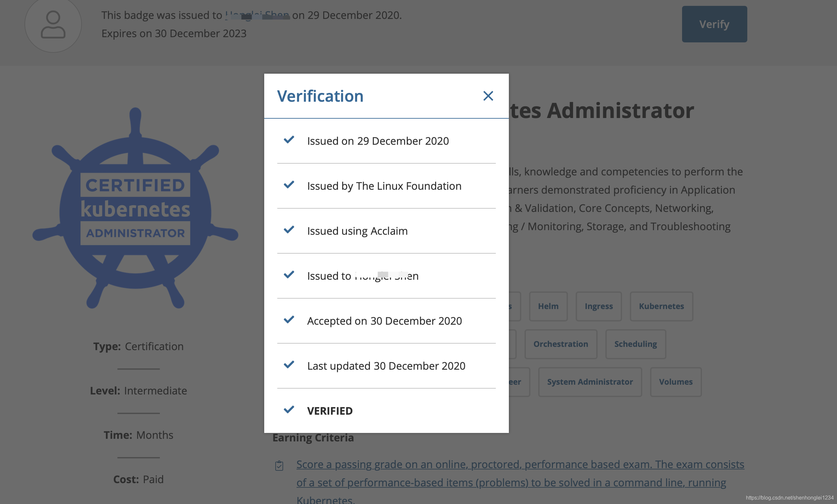Click the profile avatar icon
The width and height of the screenshot is (837, 504).
(53, 24)
